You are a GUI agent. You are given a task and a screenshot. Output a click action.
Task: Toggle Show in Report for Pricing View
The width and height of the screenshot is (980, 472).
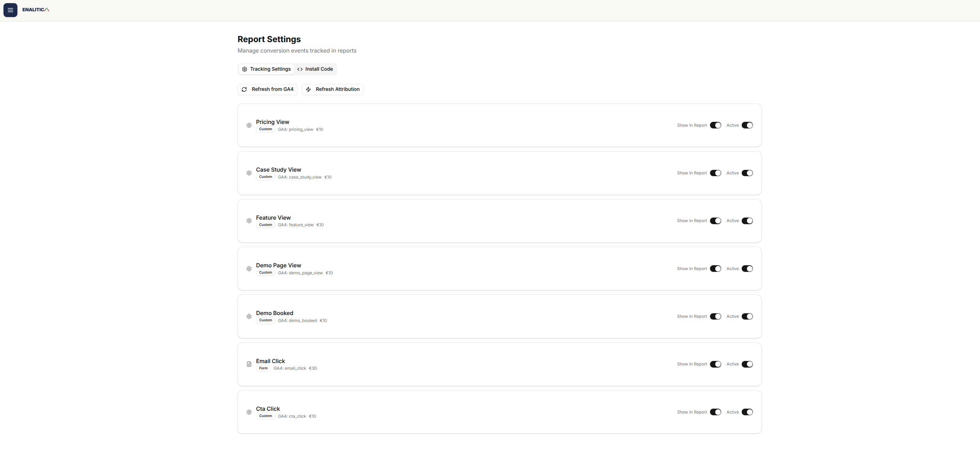pyautogui.click(x=715, y=125)
